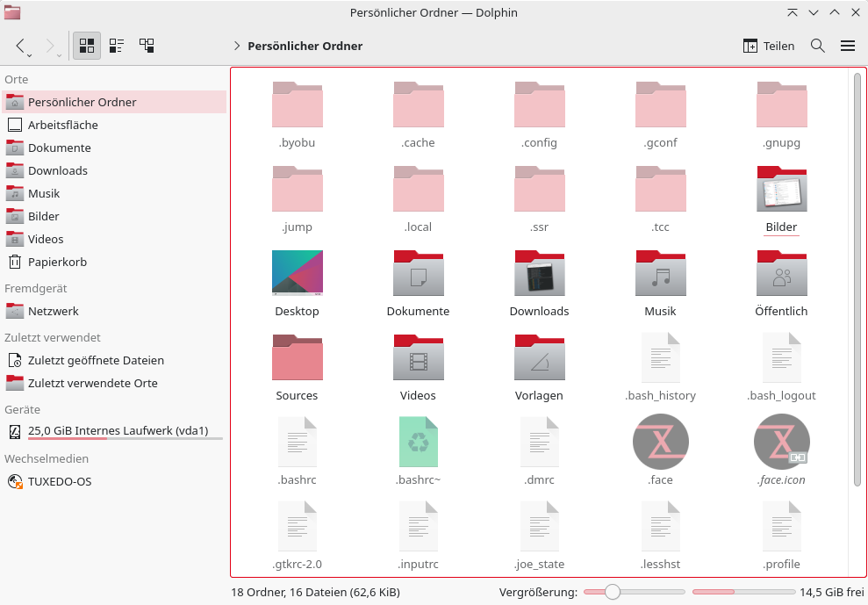868x605 pixels.
Task: Expand the breadcrumb chevron before Persönlicher Ordner
Action: [237, 46]
